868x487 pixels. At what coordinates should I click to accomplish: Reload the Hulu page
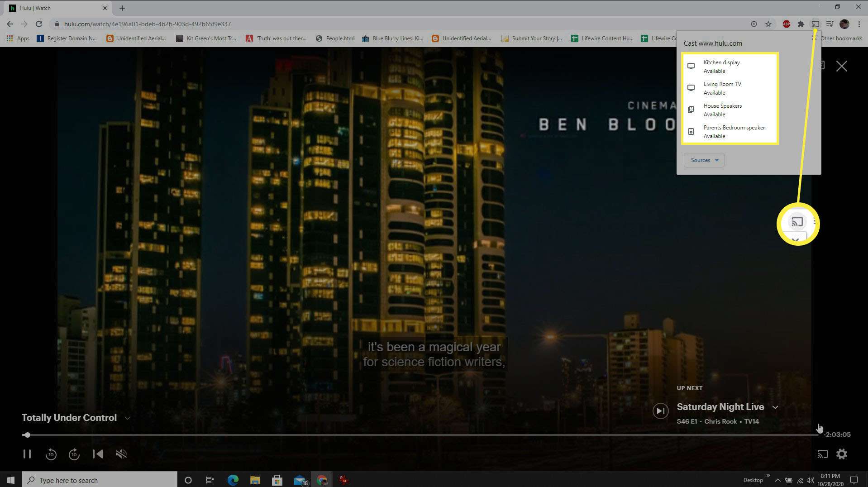(39, 24)
